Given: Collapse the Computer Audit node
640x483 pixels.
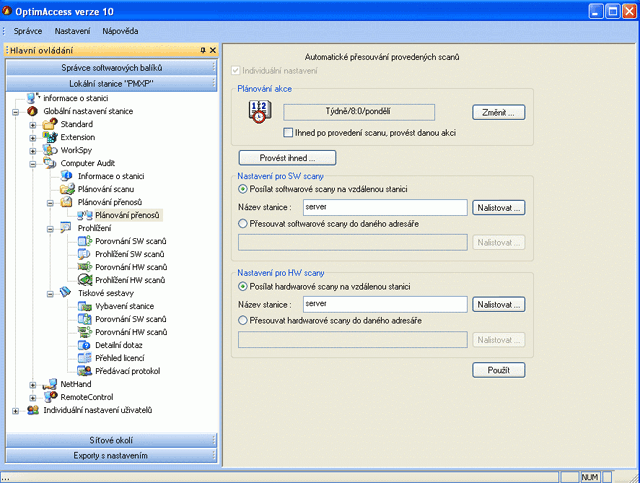Looking at the screenshot, I should 33,164.
